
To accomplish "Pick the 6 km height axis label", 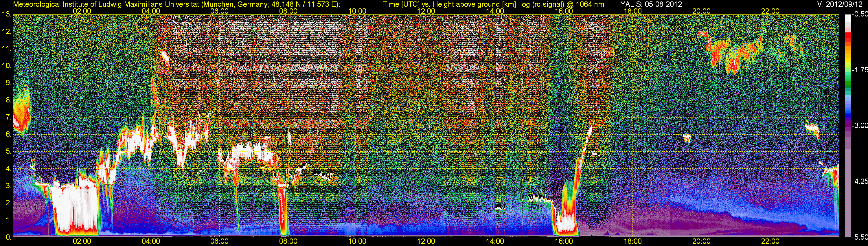I will tap(8, 135).
